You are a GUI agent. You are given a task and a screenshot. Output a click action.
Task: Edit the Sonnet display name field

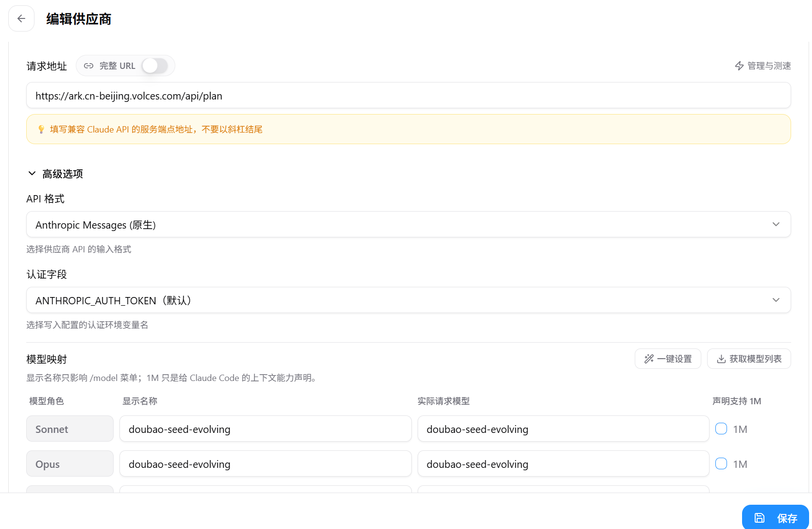(266, 429)
